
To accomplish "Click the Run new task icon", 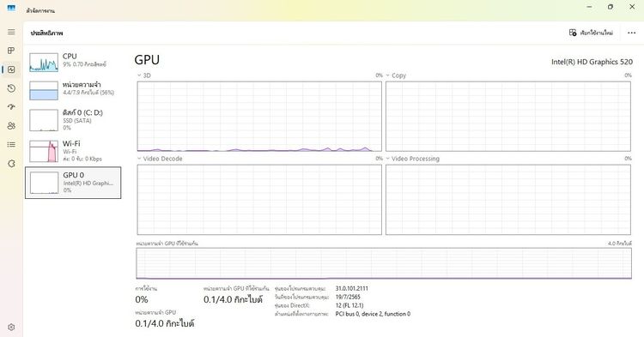I will pos(573,33).
